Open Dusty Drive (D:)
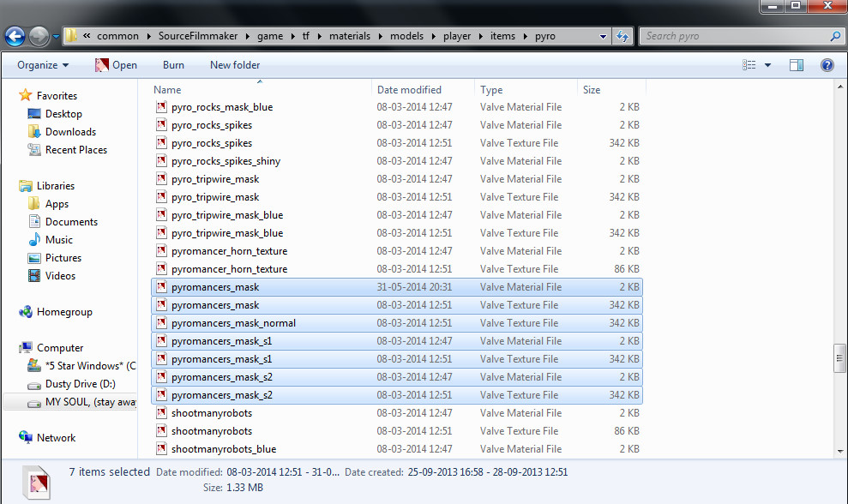 (x=80, y=384)
